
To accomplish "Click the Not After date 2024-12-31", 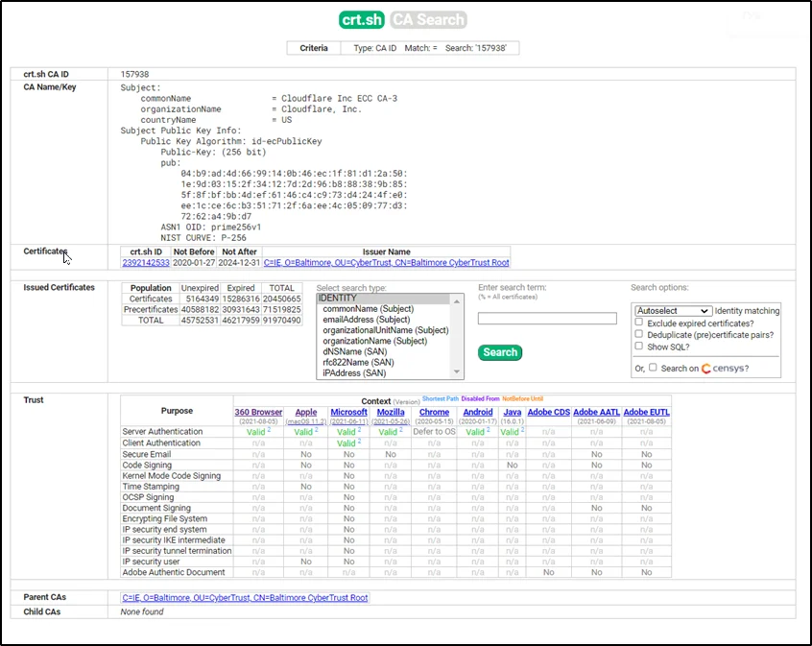I will 239,263.
